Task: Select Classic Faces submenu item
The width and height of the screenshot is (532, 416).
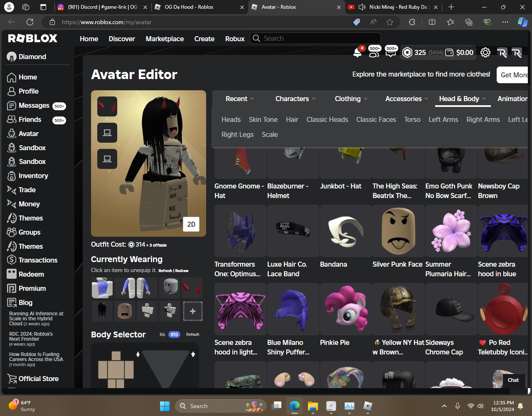Action: click(x=376, y=119)
